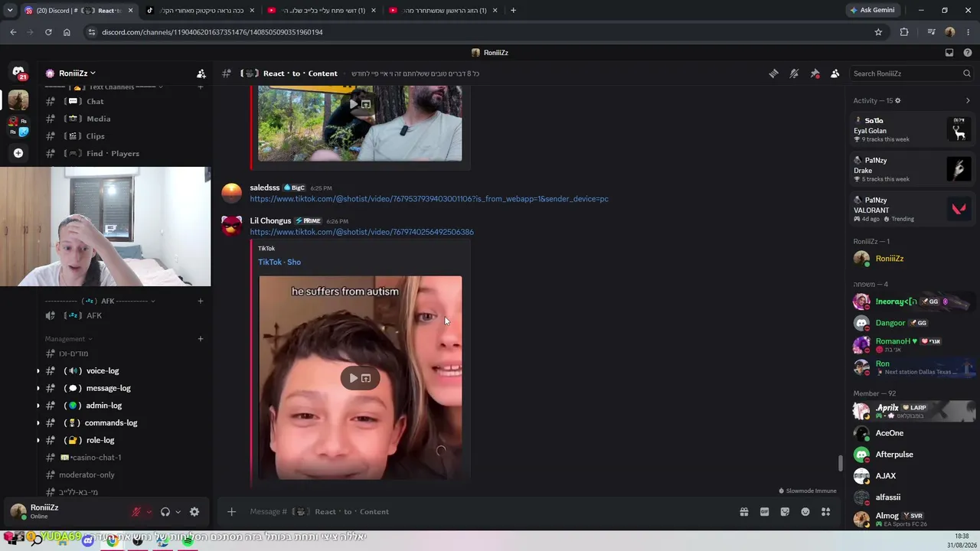Expand threads under commands-log channel
The image size is (980, 551).
[38, 423]
